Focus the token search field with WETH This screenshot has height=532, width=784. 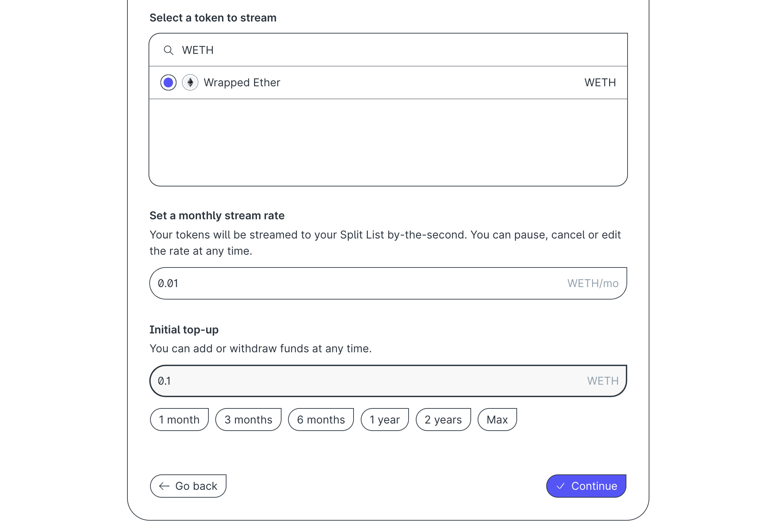pyautogui.click(x=388, y=50)
